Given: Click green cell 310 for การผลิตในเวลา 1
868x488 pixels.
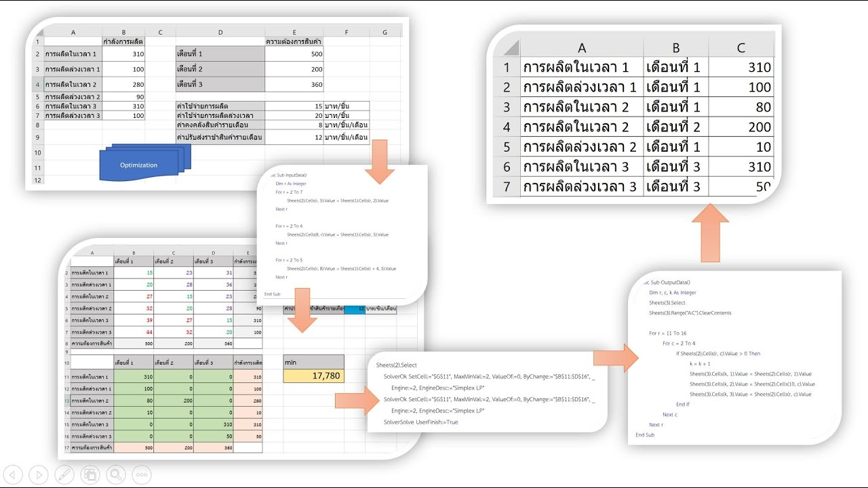Looking at the screenshot, I should pyautogui.click(x=132, y=376).
